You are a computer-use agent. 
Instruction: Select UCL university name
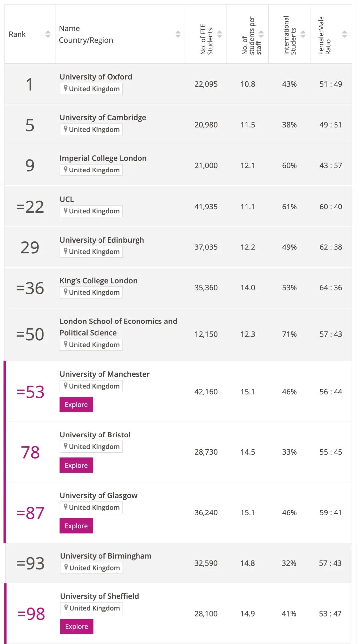[x=67, y=199]
